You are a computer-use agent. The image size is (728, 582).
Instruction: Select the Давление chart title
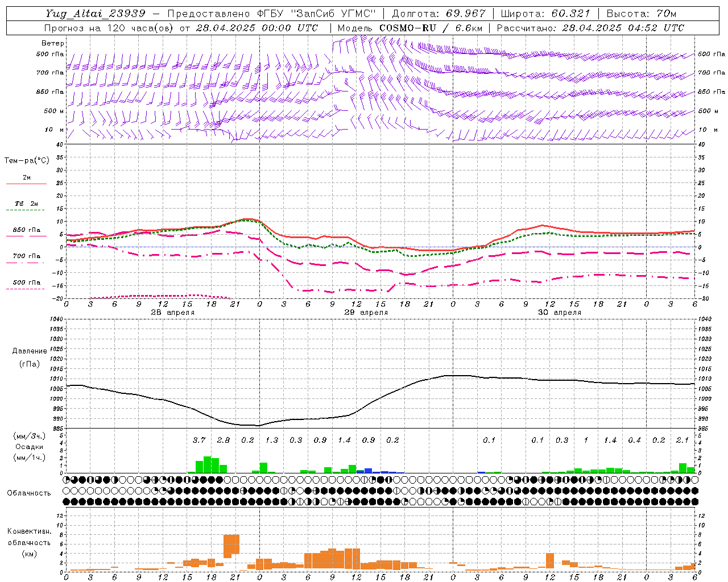click(x=30, y=351)
